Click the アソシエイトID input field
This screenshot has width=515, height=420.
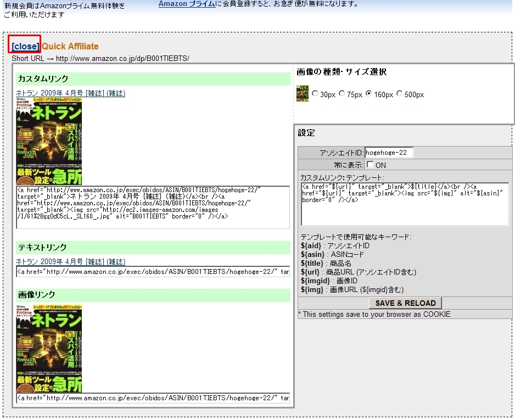point(389,153)
